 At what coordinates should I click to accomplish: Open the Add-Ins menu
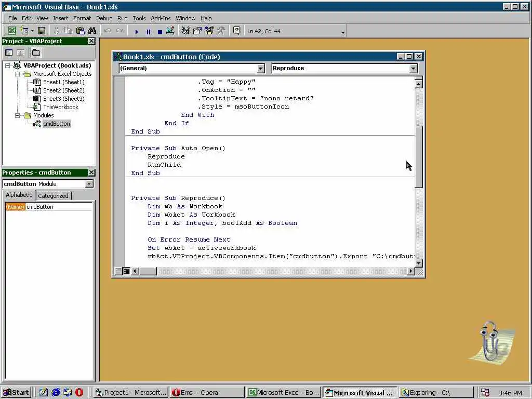161,18
